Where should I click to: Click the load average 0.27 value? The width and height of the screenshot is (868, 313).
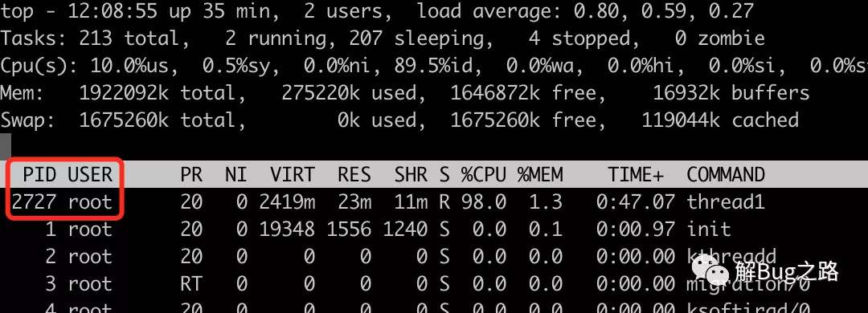(x=731, y=11)
